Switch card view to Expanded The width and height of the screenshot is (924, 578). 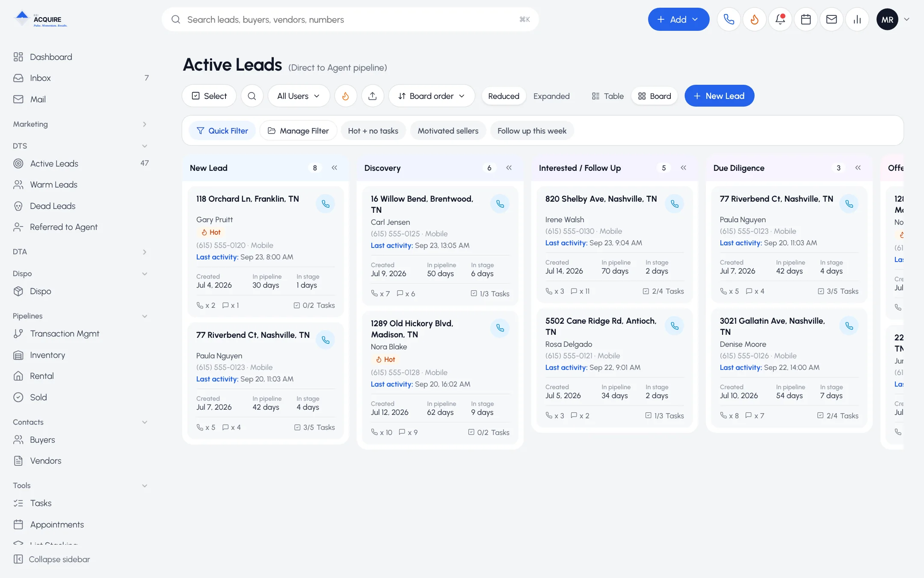[551, 96]
